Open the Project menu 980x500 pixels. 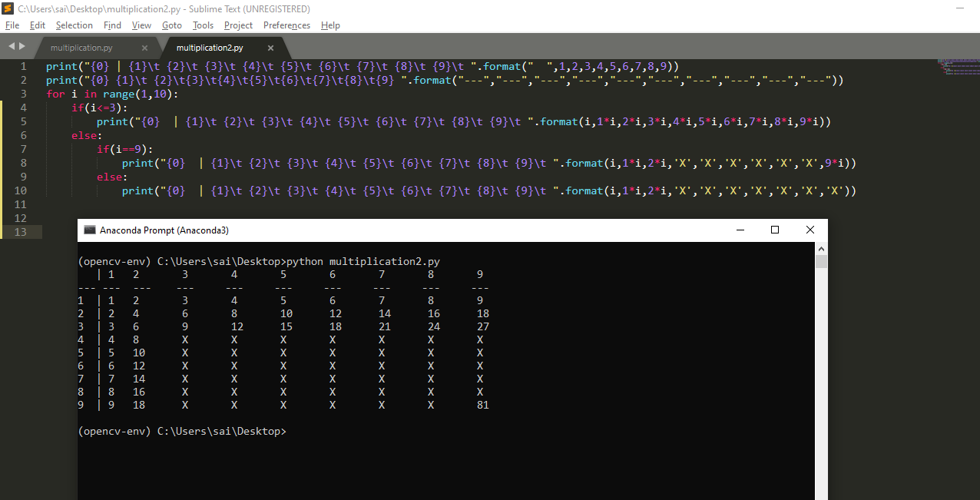(238, 25)
